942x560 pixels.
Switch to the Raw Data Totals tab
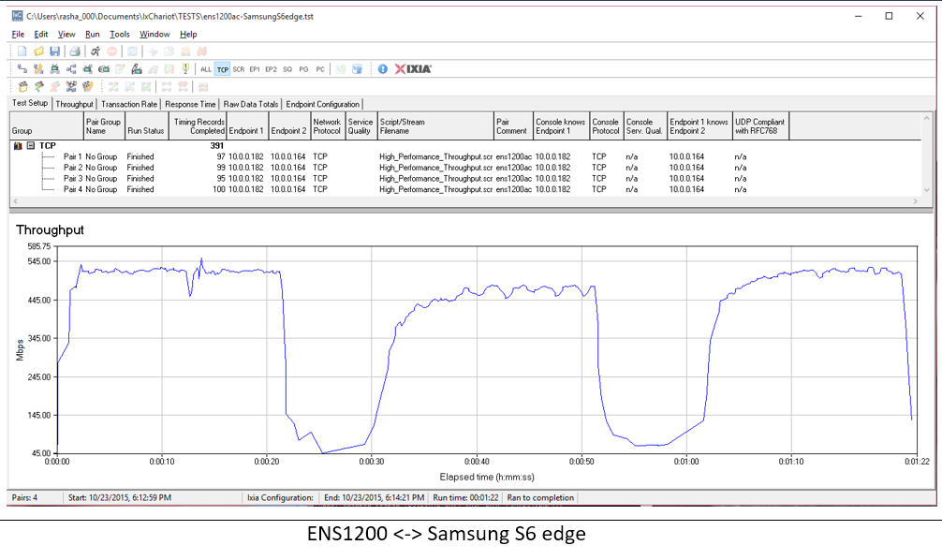[251, 104]
